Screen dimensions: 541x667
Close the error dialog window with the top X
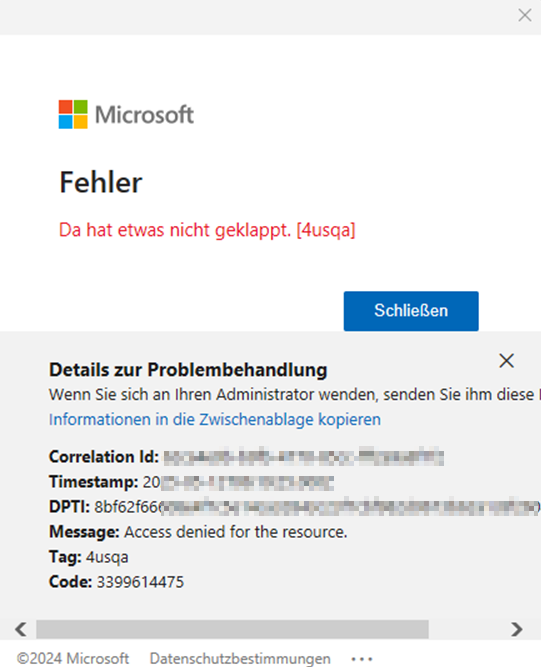point(525,15)
